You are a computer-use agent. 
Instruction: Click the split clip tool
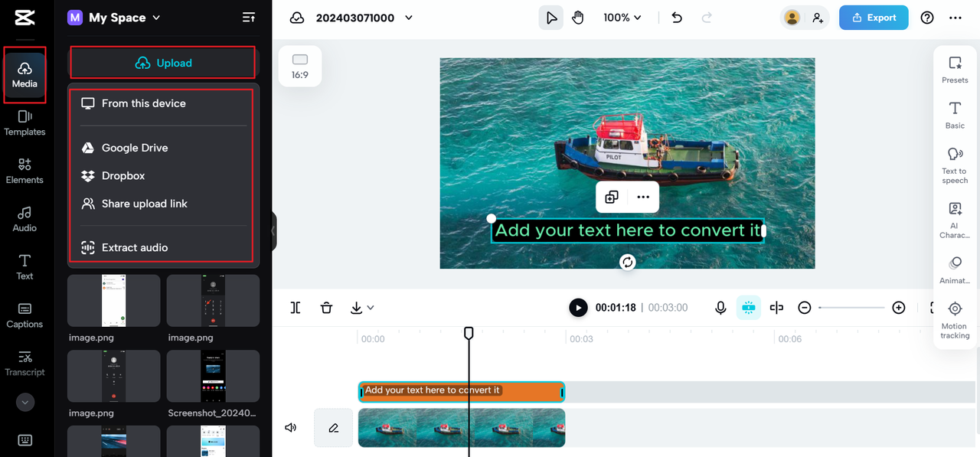296,308
